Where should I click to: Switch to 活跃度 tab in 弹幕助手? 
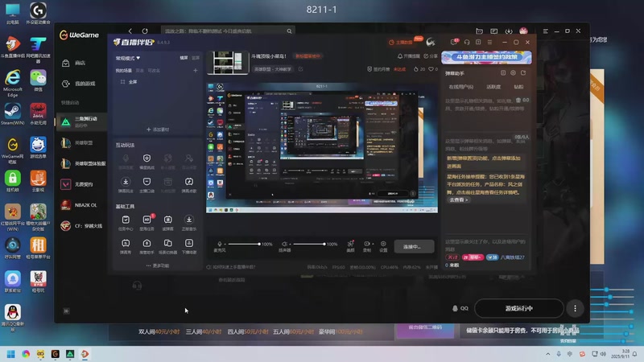coord(493,87)
